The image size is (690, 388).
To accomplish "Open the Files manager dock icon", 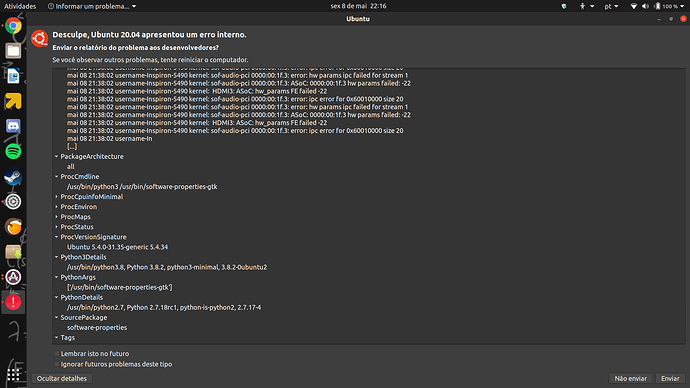I will point(13,51).
